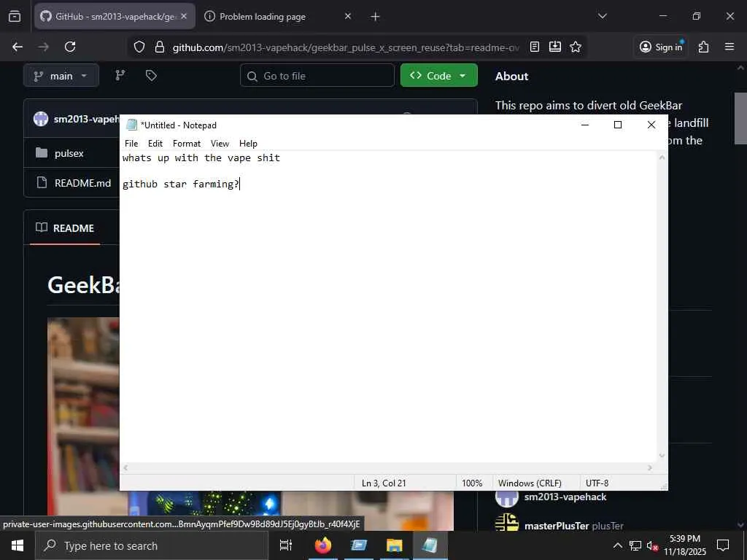Switch to Notepad in the taskbar
This screenshot has width=747, height=560.
pyautogui.click(x=430, y=545)
